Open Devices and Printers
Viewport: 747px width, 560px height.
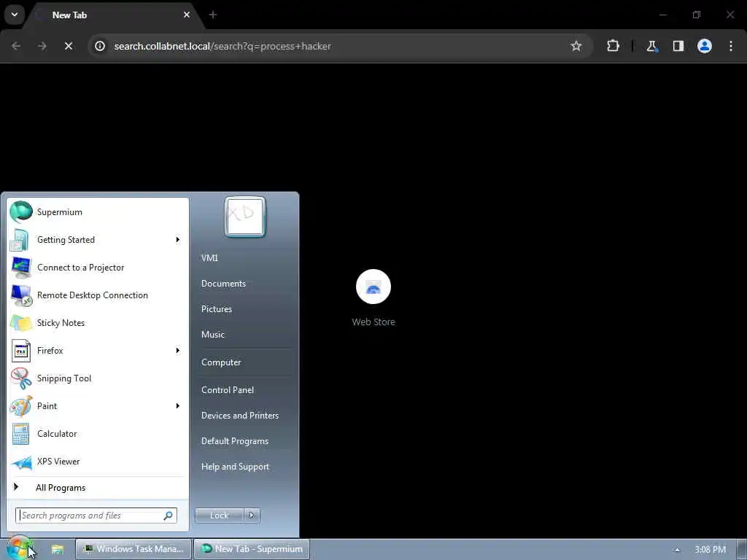[x=240, y=415]
